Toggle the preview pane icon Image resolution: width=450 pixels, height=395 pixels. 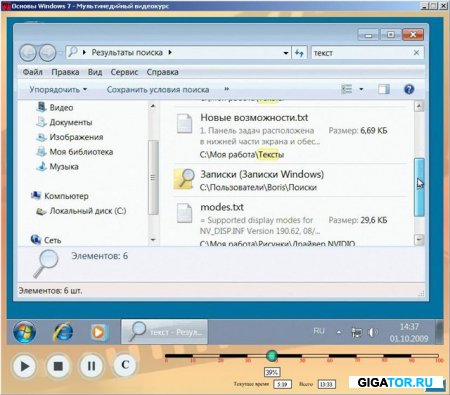(384, 89)
